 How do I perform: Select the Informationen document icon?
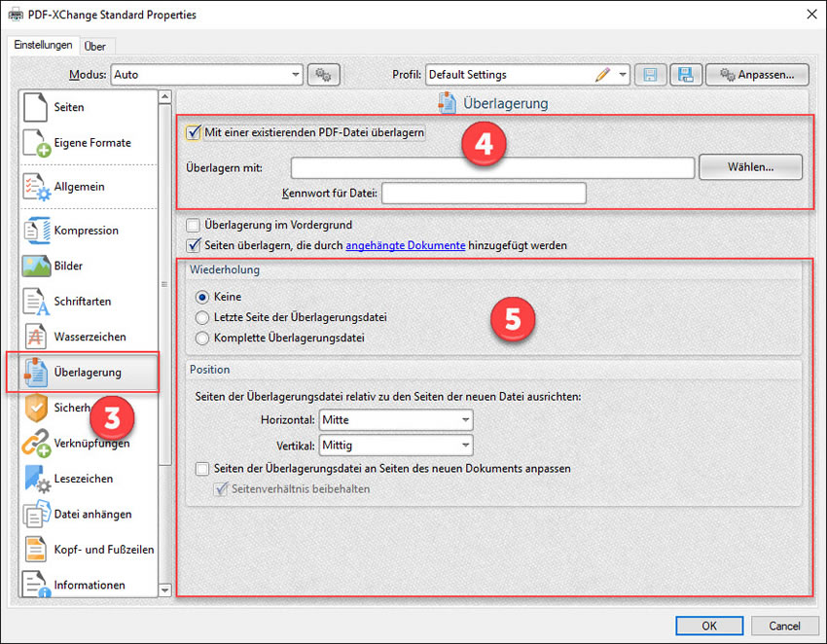(36, 585)
